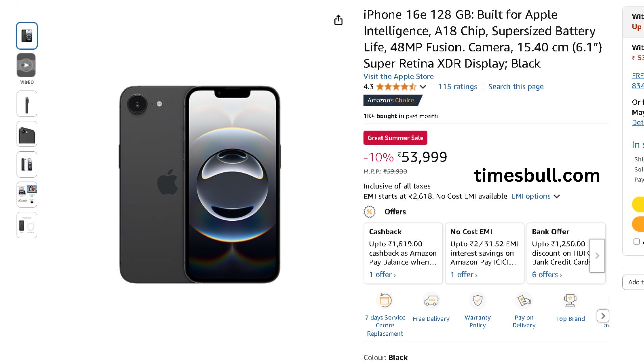Tick the checkbox in the buy box
Viewport: 644px width, 362px height.
click(636, 242)
